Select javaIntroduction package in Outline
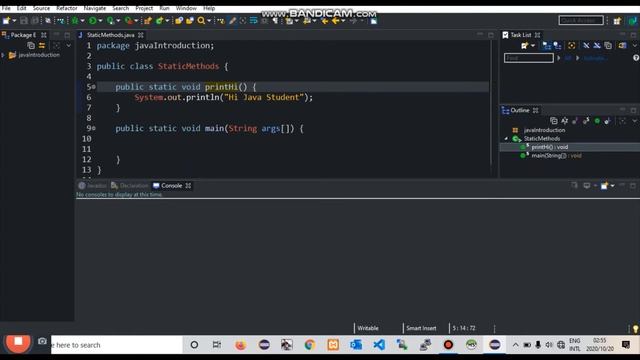The image size is (640, 360). tap(544, 130)
